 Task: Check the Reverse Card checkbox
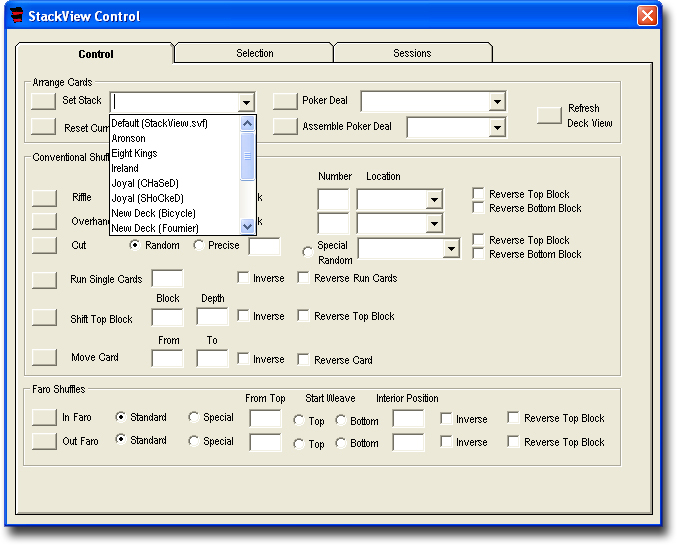click(304, 359)
